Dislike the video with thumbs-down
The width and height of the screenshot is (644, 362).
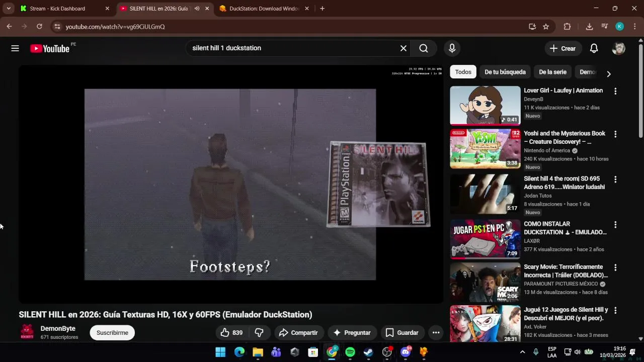259,332
